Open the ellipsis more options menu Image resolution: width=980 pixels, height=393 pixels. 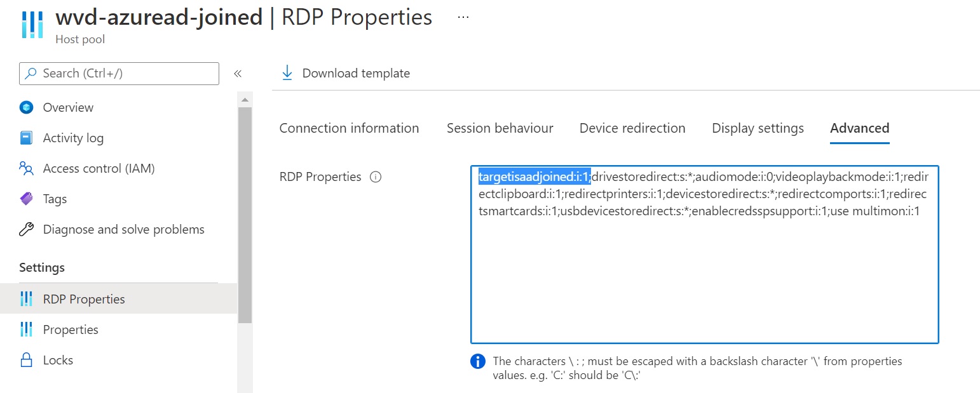[x=463, y=17]
